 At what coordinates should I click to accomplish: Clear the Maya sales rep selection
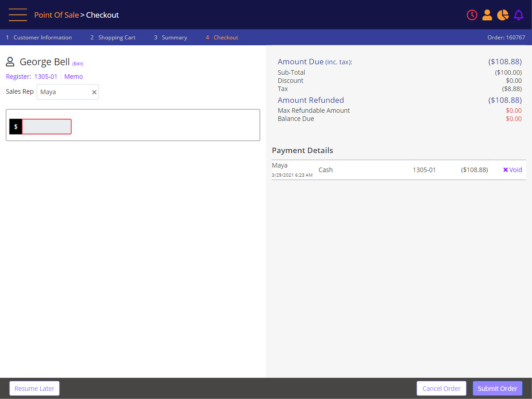coord(94,92)
